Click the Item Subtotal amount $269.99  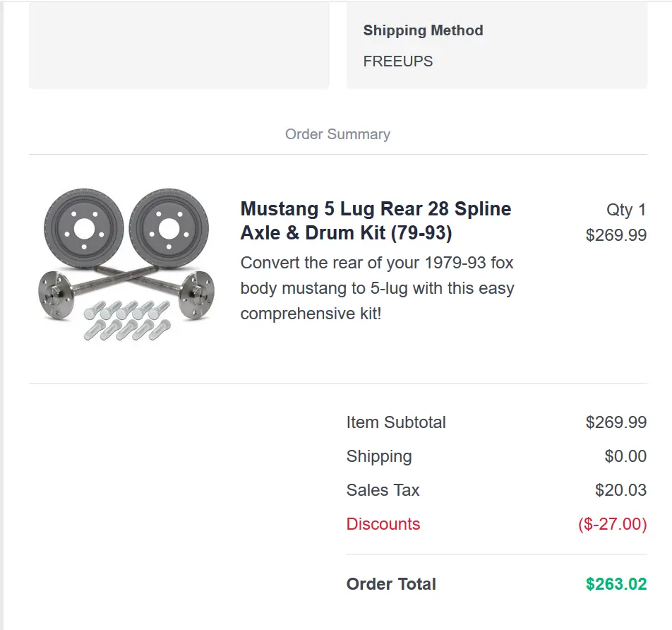(x=616, y=422)
